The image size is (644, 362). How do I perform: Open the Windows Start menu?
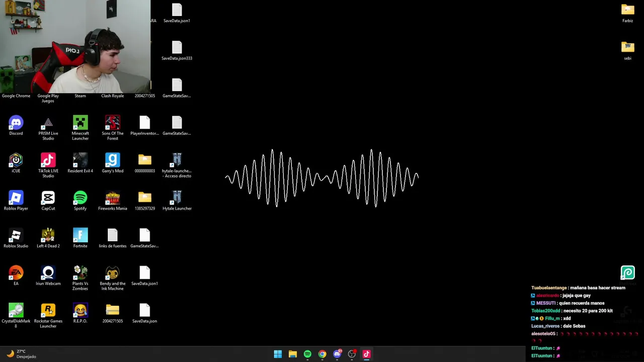click(278, 354)
